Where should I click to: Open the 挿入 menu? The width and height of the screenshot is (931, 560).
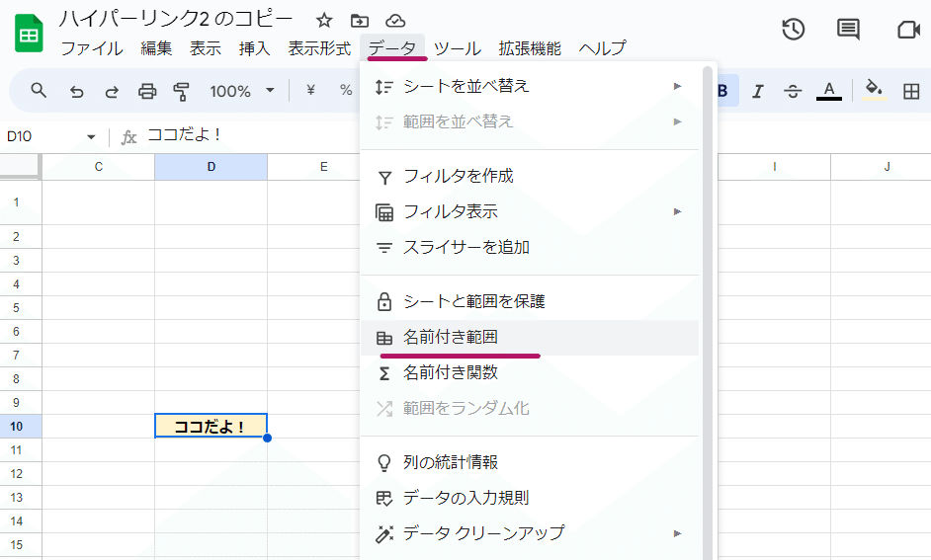click(x=255, y=48)
